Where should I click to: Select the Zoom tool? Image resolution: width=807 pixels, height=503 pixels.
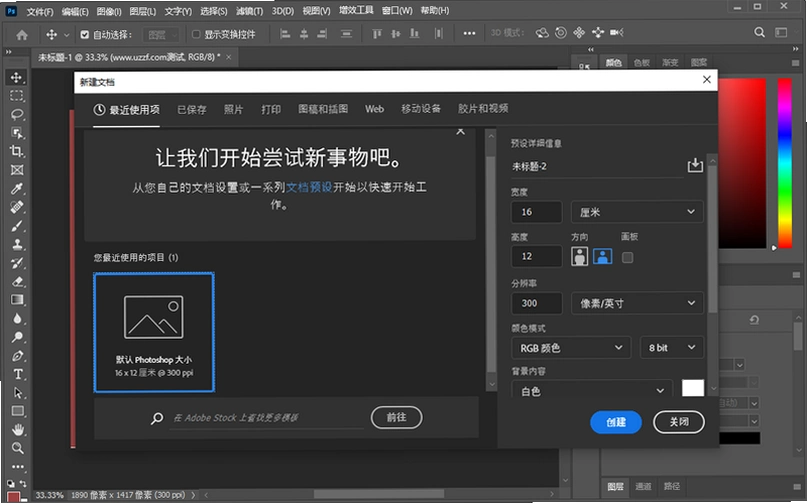(16, 448)
